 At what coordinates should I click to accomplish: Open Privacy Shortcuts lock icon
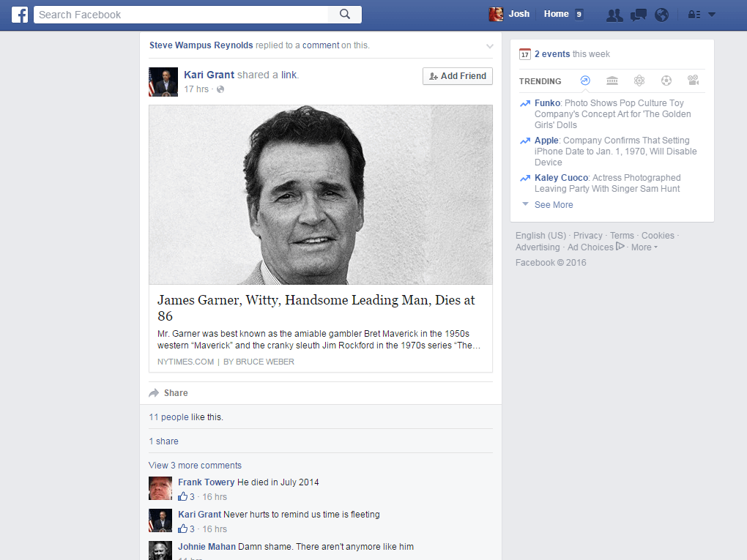(694, 15)
